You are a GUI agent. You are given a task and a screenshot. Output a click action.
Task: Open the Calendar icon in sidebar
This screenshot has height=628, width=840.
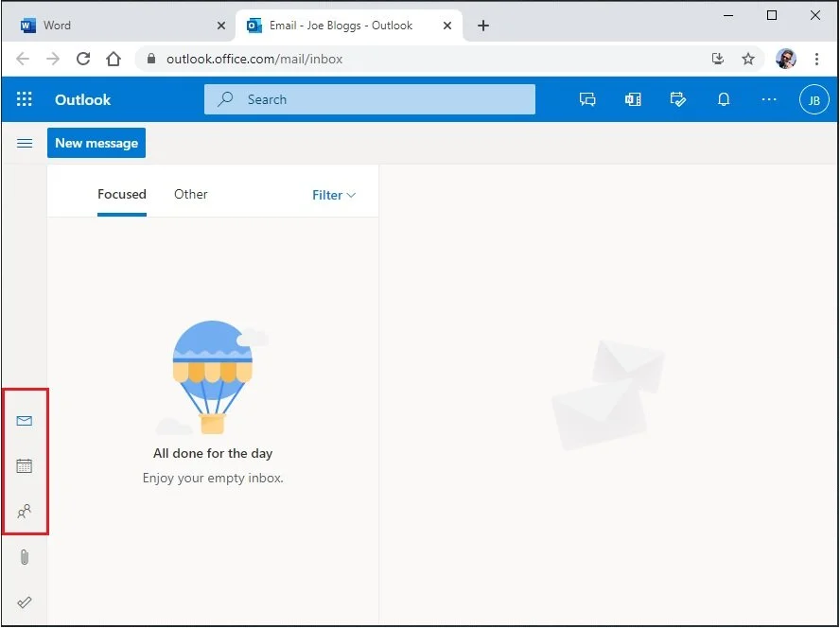(24, 466)
